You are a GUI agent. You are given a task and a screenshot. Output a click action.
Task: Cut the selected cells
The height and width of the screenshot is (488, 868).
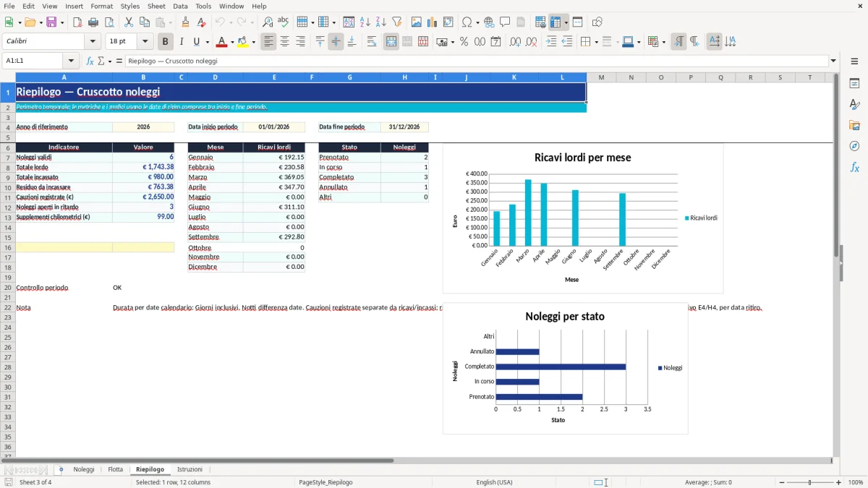[129, 22]
